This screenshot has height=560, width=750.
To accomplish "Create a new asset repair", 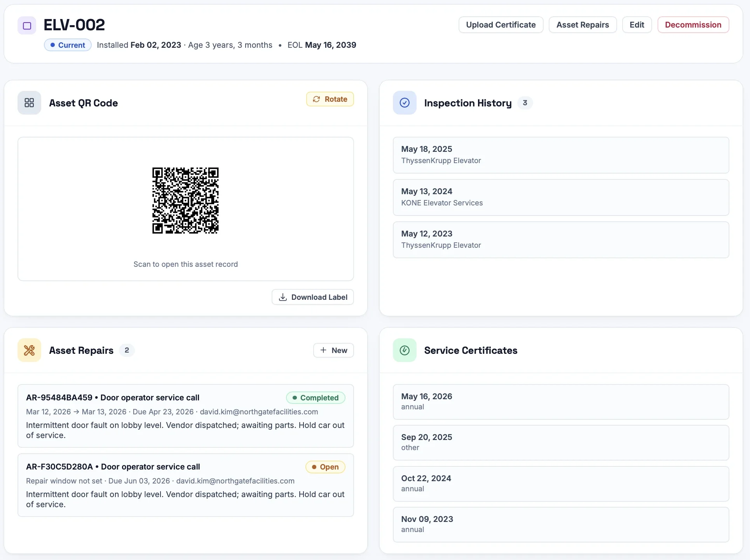I will (x=333, y=350).
